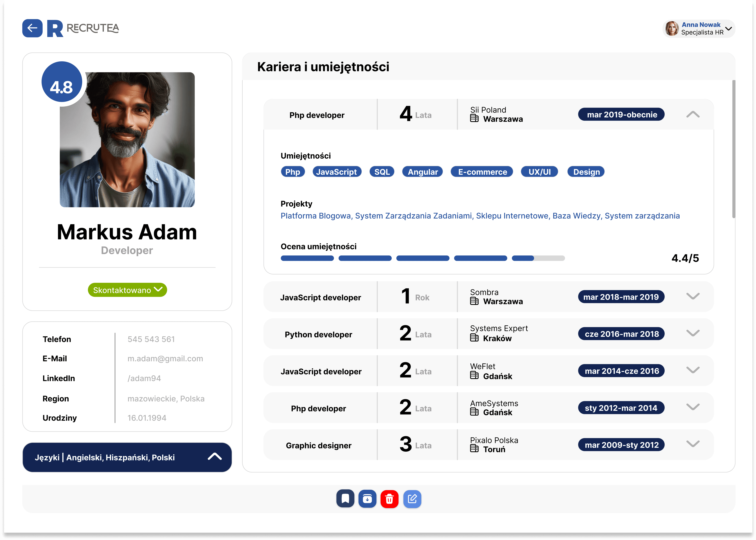Screen dimensions: 756x540
Task: Expand the Pixalo Polska Graphic designer row
Action: pos(693,444)
